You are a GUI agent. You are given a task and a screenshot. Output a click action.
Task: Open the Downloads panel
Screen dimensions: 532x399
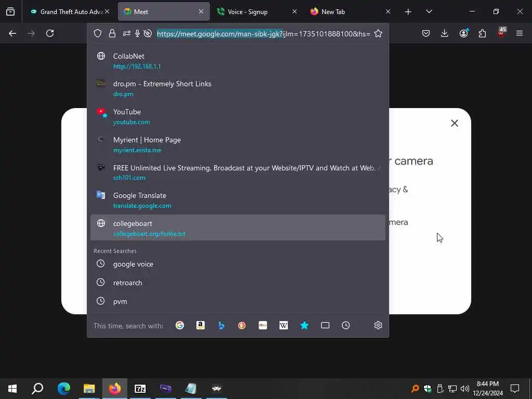[x=445, y=33]
